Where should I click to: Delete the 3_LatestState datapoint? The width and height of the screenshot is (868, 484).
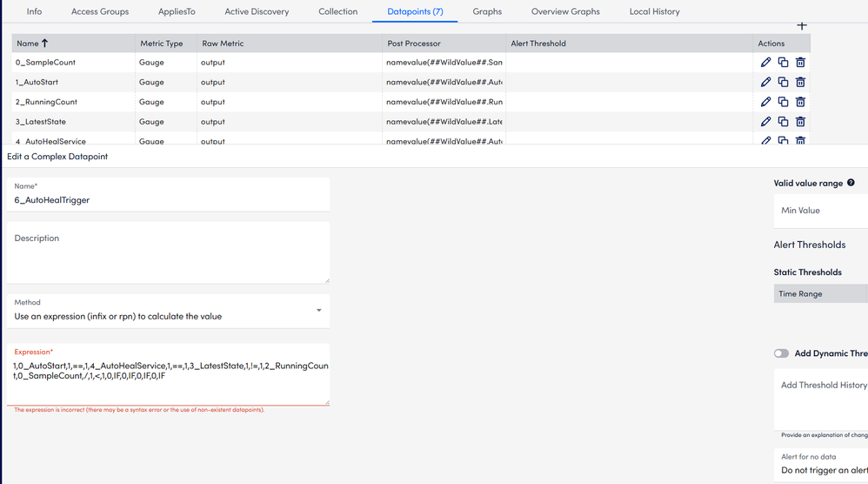(x=800, y=122)
